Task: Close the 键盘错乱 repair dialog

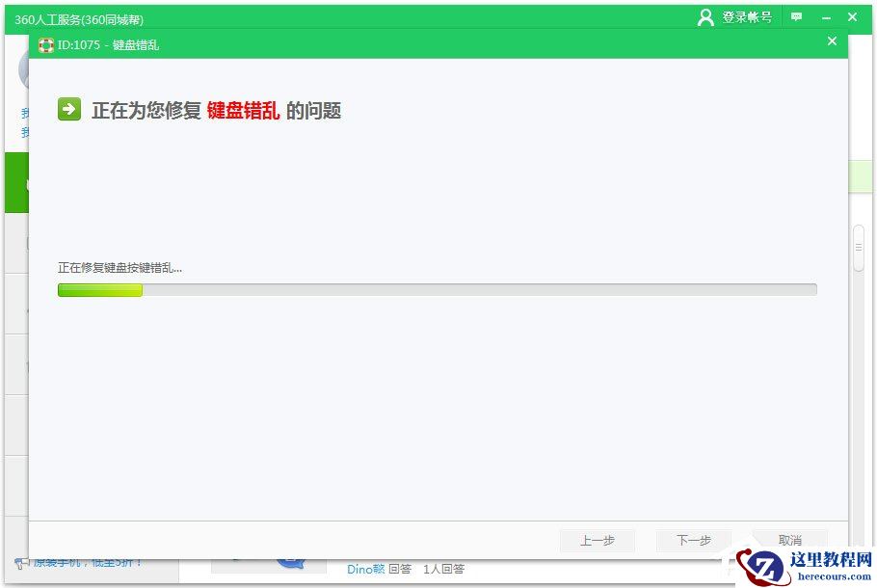Action: [832, 41]
